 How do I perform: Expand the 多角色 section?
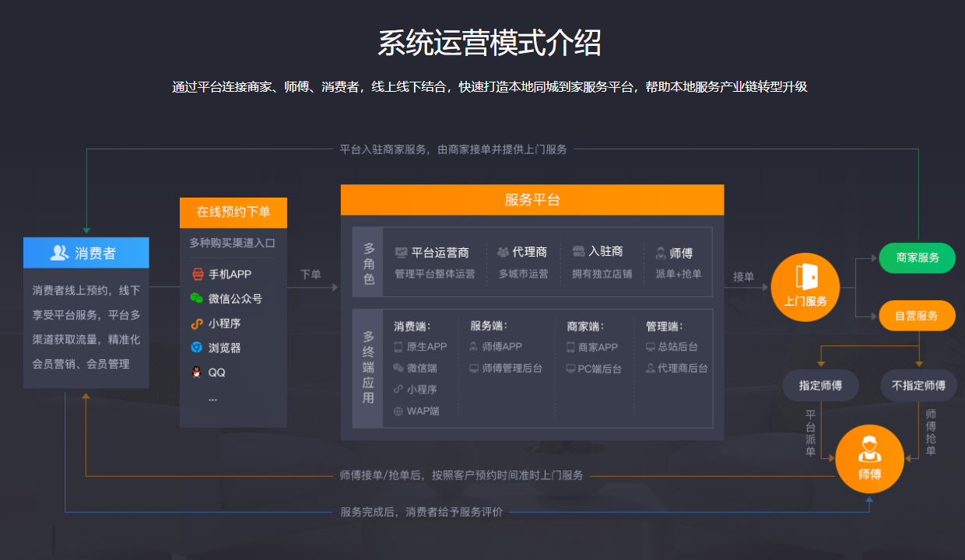click(367, 262)
